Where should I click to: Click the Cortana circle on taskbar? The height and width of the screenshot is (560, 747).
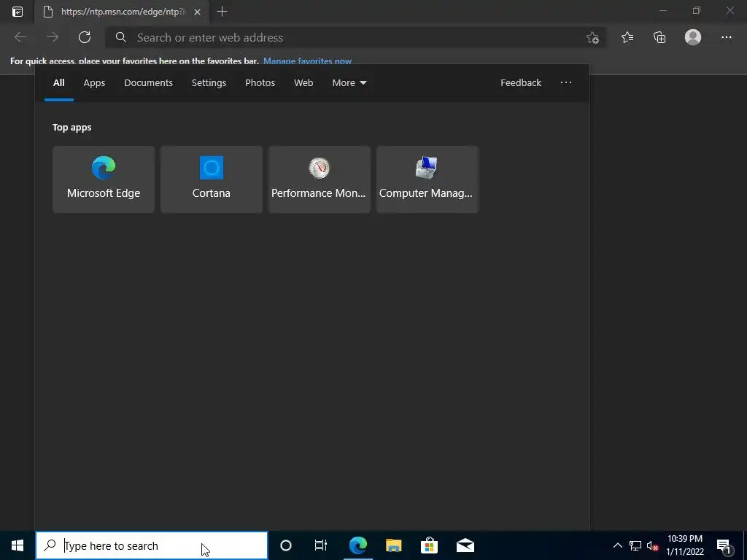pyautogui.click(x=286, y=545)
